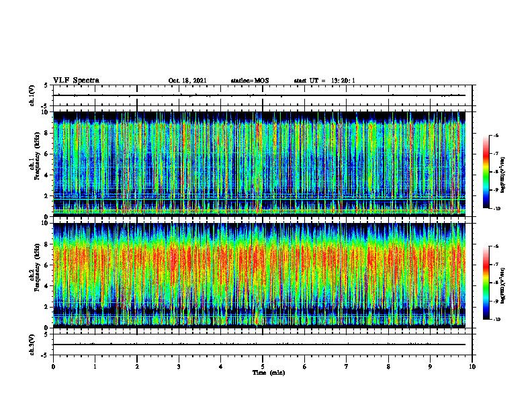Select the ch.2 "Frequency (kHz)" axis label
The width and height of the screenshot is (532, 411).
[x=38, y=267]
